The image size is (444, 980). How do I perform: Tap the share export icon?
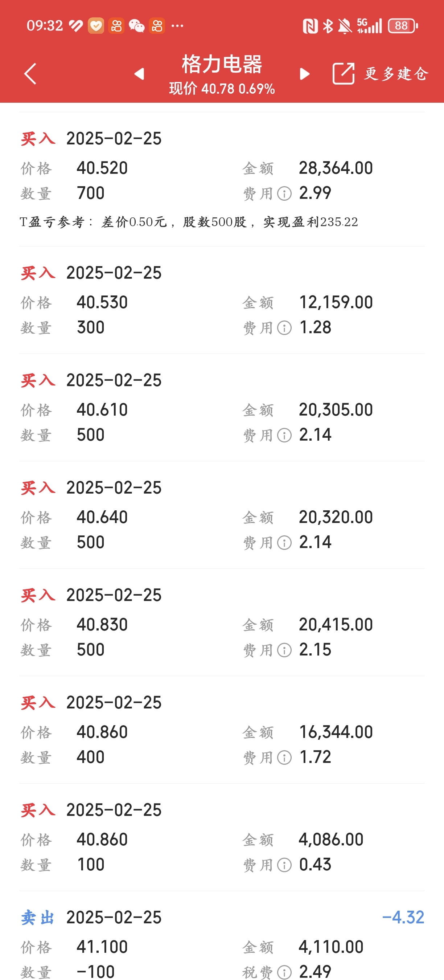coord(343,73)
